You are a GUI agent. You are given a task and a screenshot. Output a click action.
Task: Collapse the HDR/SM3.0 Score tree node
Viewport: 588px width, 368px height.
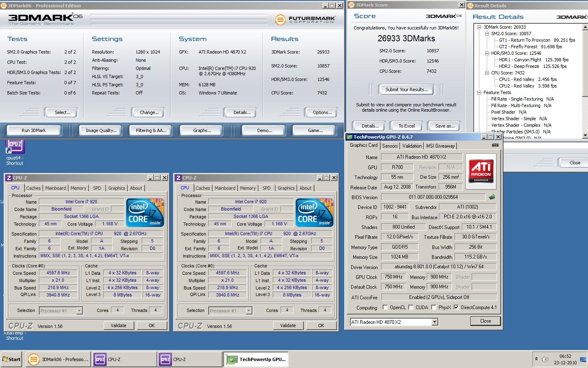pyautogui.click(x=487, y=53)
